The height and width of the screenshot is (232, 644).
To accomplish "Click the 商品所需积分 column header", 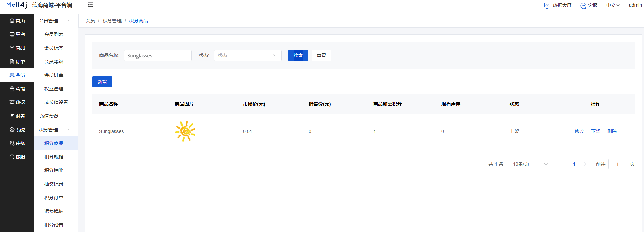I will [388, 104].
